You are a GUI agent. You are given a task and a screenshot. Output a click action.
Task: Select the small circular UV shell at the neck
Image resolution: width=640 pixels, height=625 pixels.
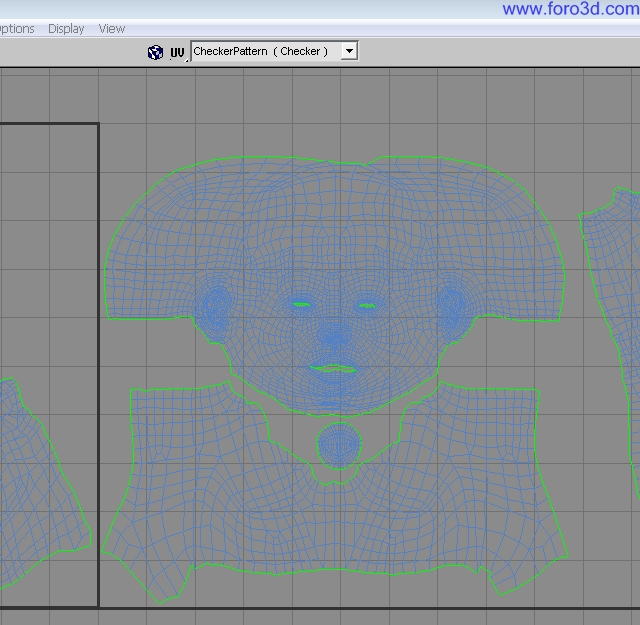tap(339, 446)
